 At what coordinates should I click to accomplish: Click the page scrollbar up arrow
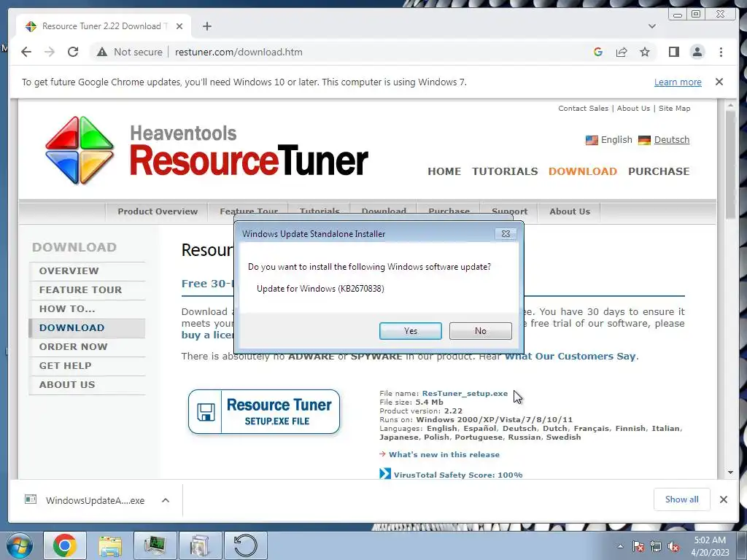[x=730, y=105]
